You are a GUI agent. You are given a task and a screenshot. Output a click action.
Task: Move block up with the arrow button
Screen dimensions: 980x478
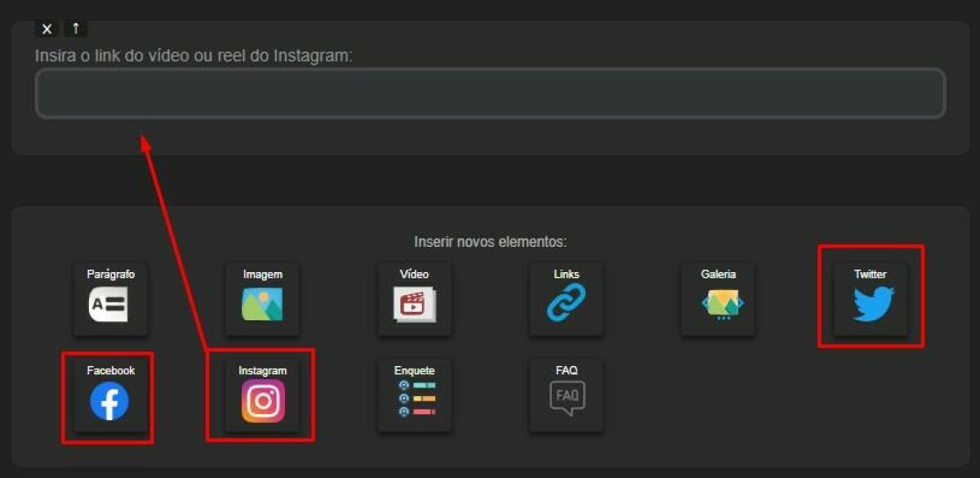click(75, 29)
